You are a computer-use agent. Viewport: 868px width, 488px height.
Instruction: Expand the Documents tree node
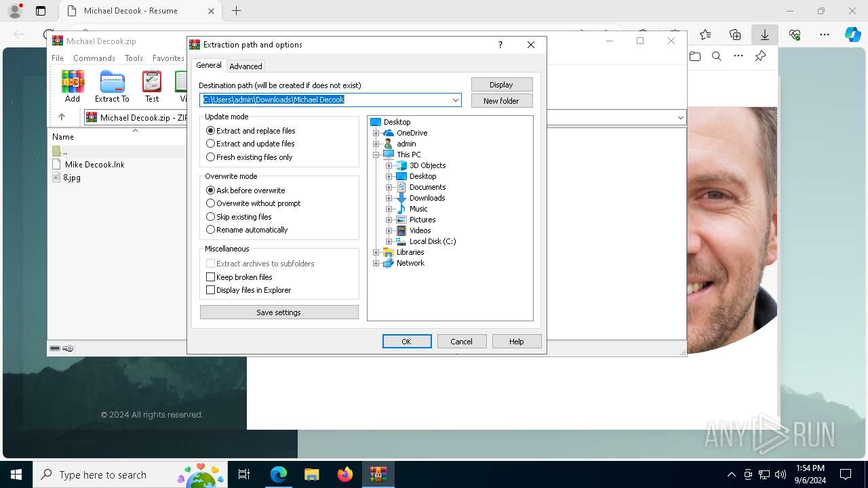tap(389, 187)
